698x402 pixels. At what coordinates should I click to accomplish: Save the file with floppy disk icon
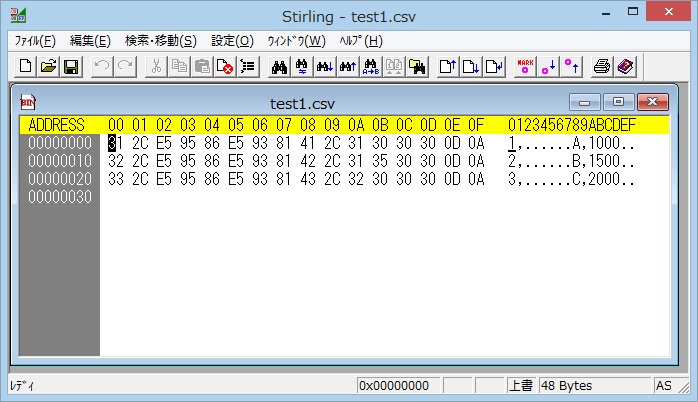pos(72,67)
